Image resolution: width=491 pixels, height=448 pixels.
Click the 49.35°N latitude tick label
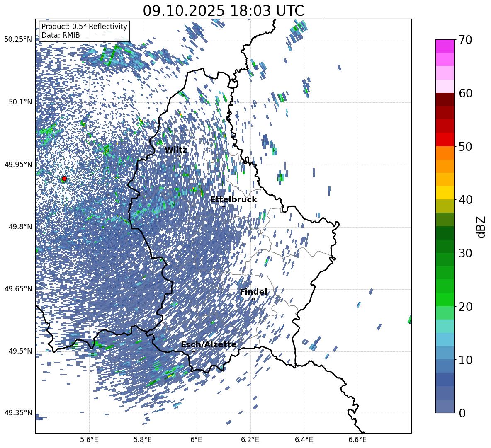pyautogui.click(x=18, y=413)
